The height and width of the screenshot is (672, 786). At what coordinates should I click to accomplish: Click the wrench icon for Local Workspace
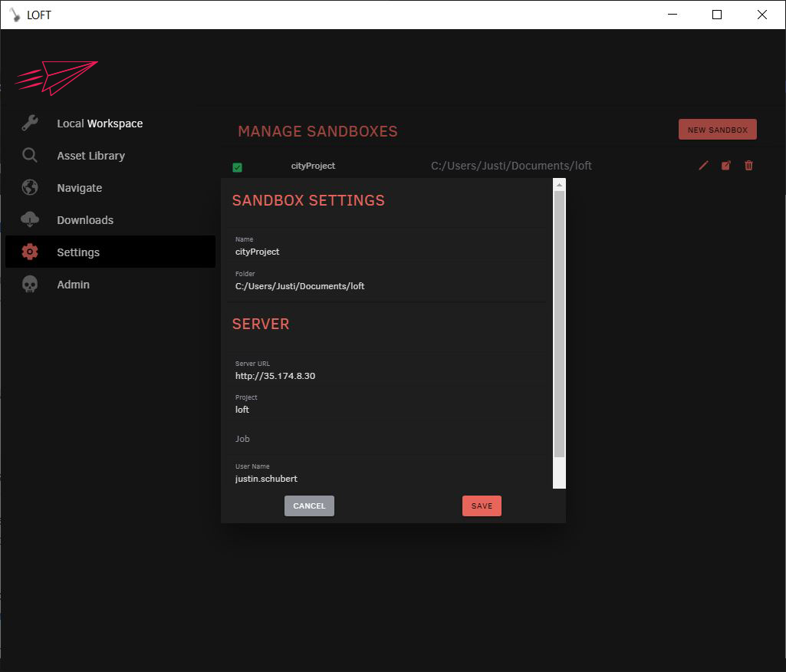[29, 123]
